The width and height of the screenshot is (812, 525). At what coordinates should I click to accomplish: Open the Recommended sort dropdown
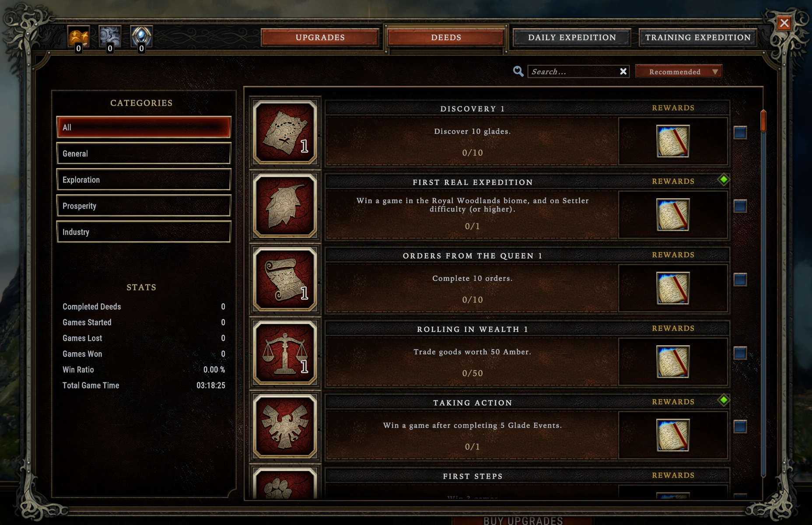coord(679,72)
